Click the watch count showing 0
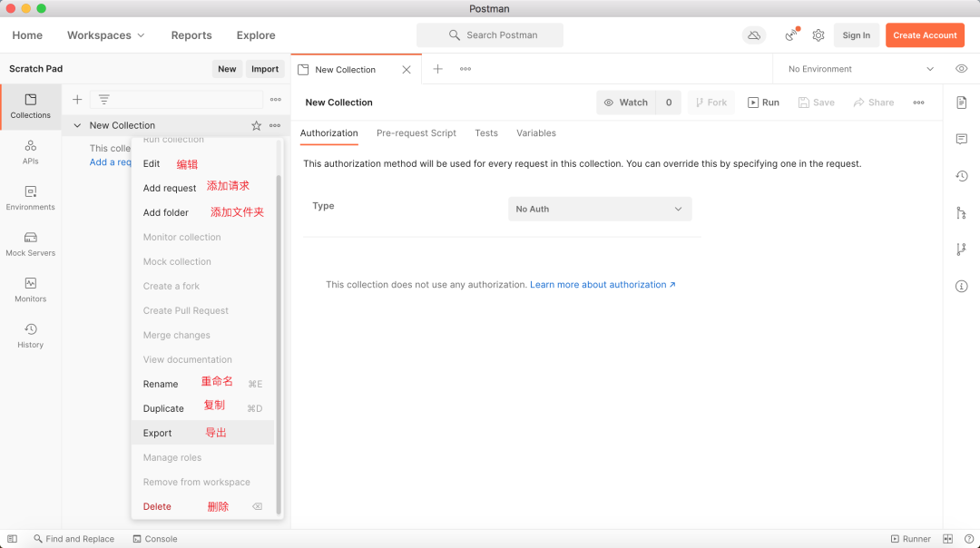This screenshot has width=980, height=548. pos(669,103)
